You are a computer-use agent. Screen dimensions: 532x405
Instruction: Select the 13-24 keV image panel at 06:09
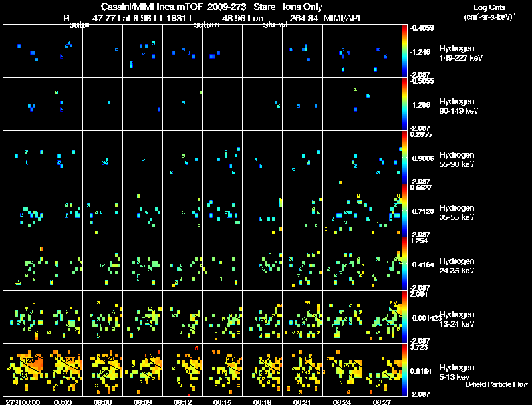pos(142,317)
